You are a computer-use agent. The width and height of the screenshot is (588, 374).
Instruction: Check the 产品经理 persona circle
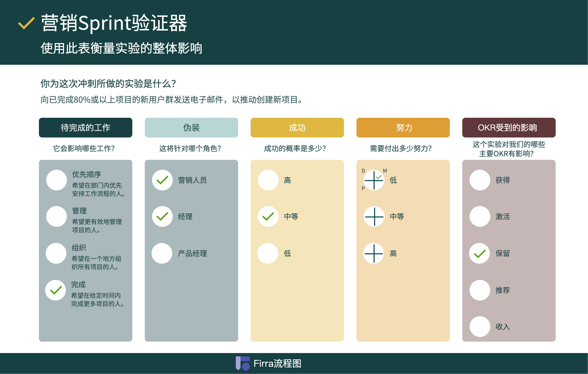click(x=162, y=253)
